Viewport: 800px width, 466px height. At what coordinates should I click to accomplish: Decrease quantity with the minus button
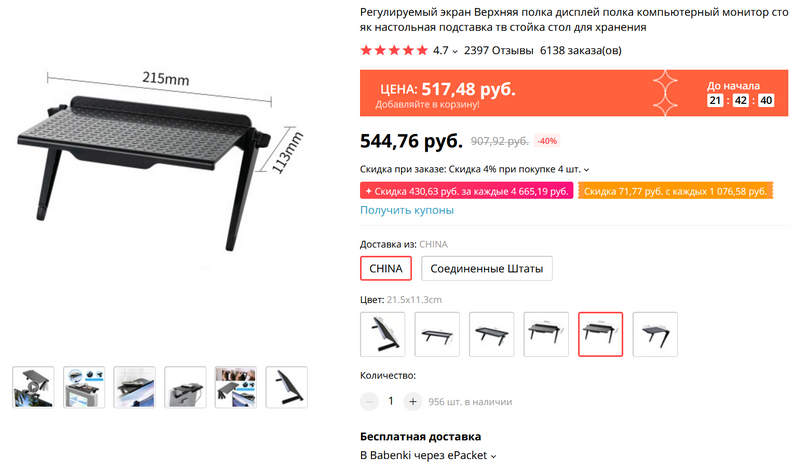click(369, 402)
